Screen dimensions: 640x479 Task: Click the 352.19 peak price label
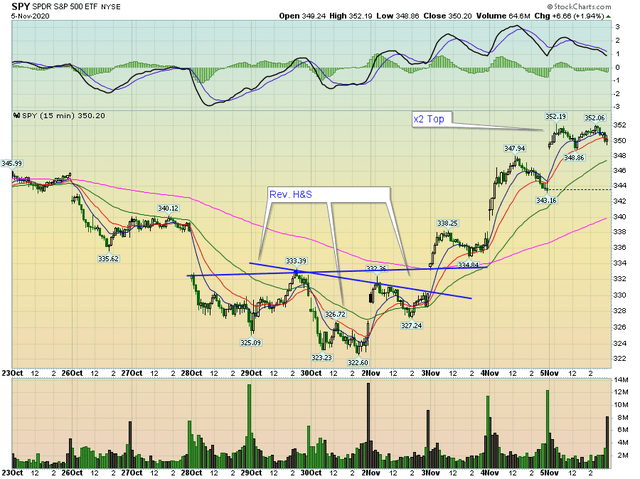(x=556, y=117)
